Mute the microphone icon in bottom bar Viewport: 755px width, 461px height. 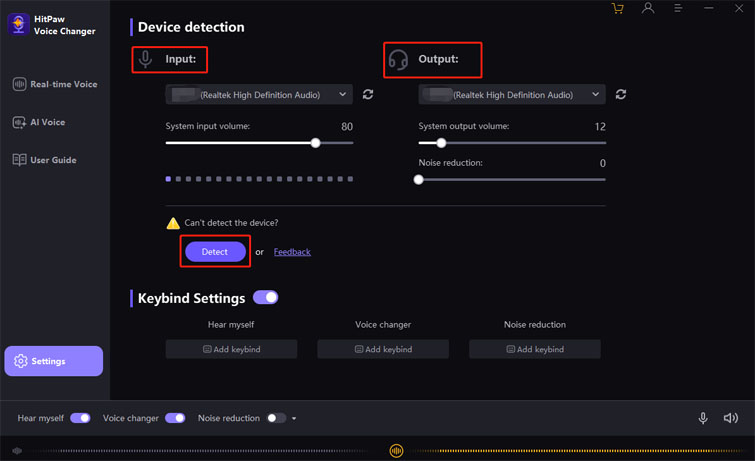click(x=703, y=418)
